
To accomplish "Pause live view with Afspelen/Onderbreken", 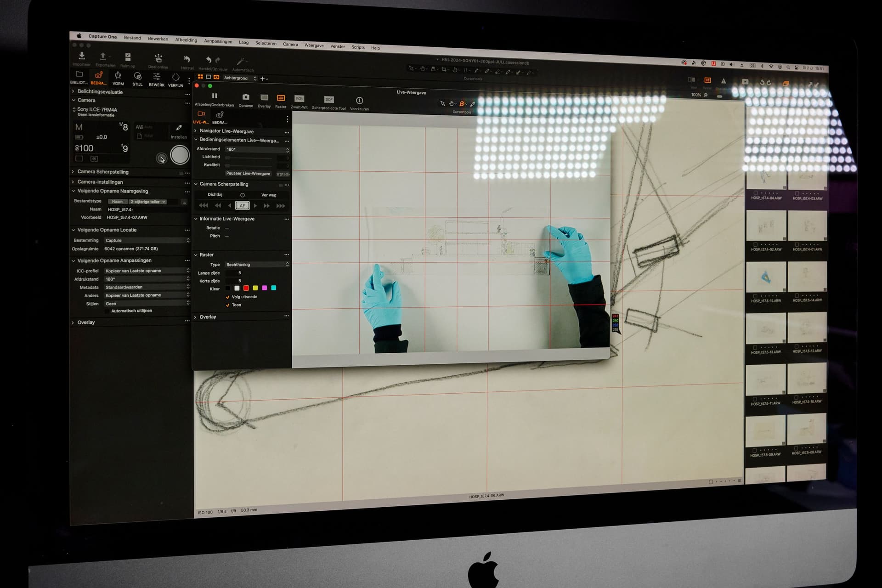I will [x=215, y=96].
